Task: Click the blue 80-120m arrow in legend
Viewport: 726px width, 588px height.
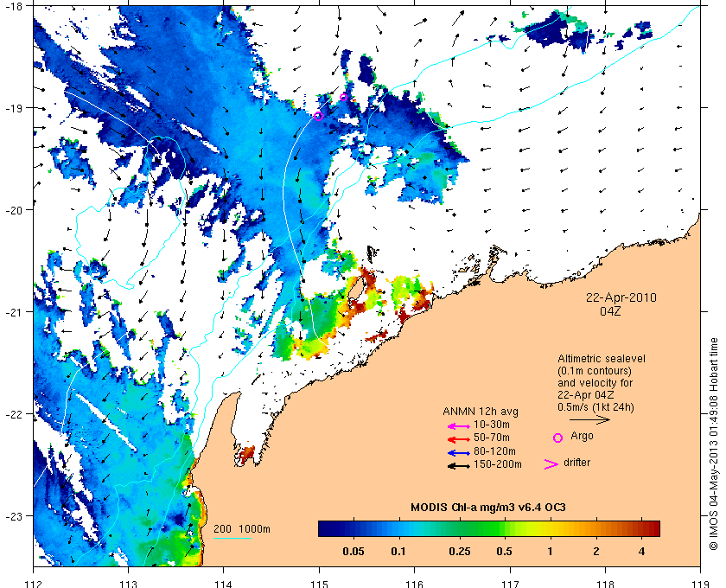Action: 459,453
